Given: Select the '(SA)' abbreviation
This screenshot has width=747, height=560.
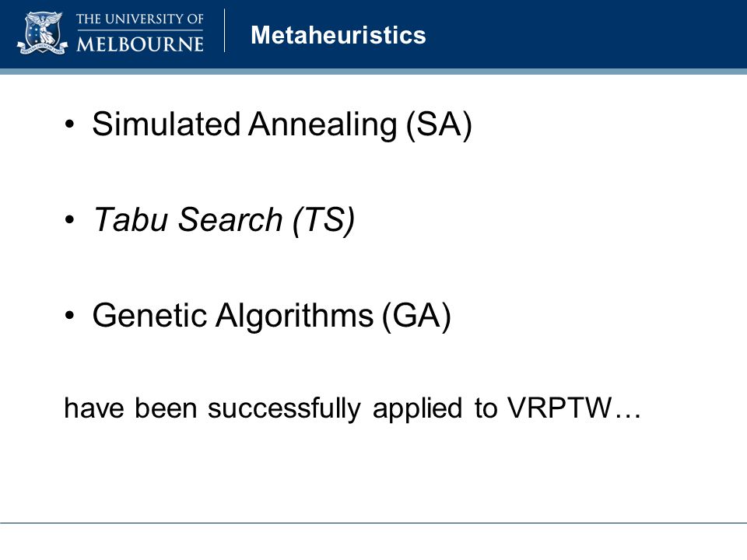Looking at the screenshot, I should click(439, 125).
